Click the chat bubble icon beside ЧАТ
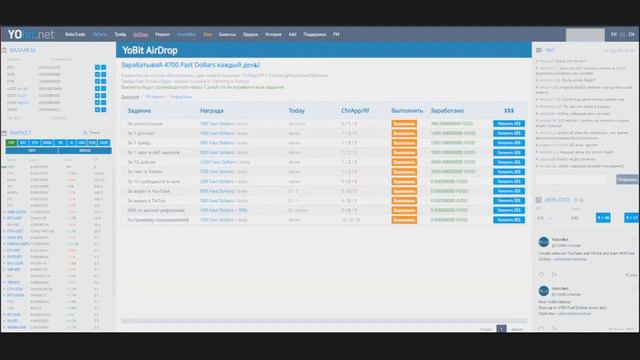Image resolution: width=640 pixels, height=360 pixels. (539, 50)
